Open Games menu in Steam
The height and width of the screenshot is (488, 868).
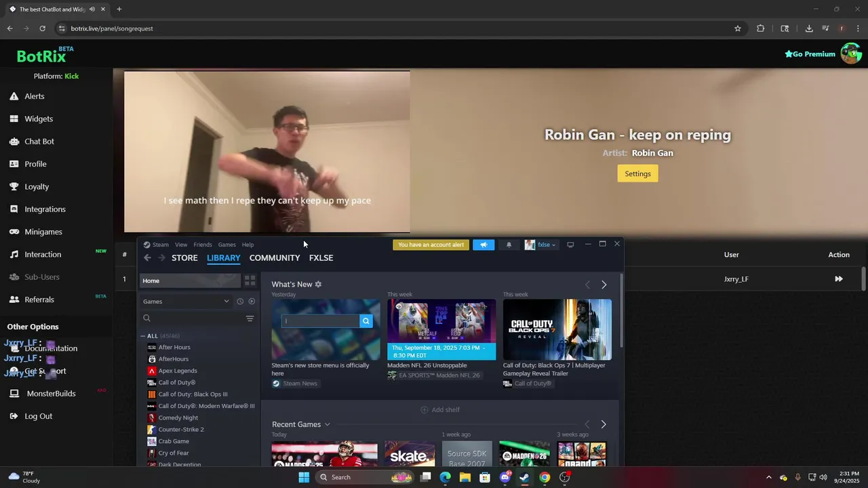click(226, 245)
